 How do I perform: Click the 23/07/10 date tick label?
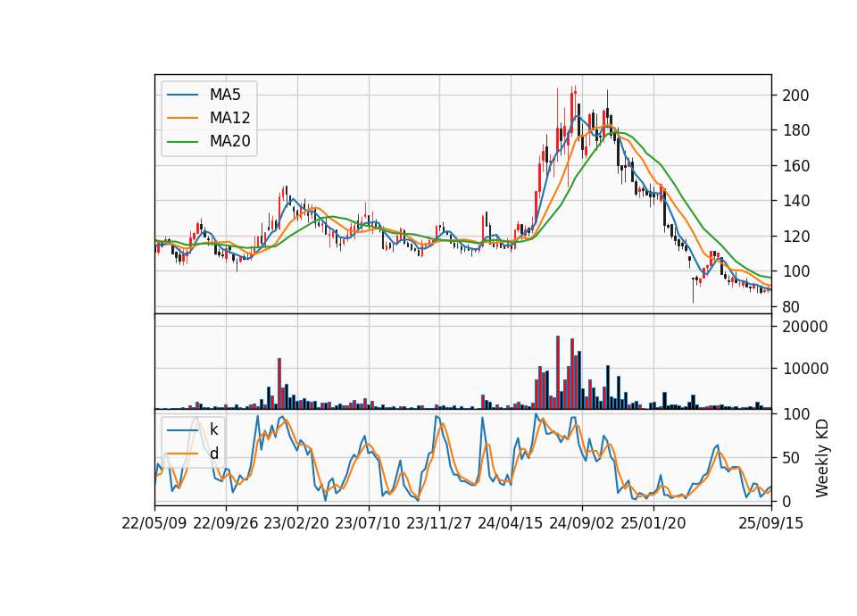[368, 523]
